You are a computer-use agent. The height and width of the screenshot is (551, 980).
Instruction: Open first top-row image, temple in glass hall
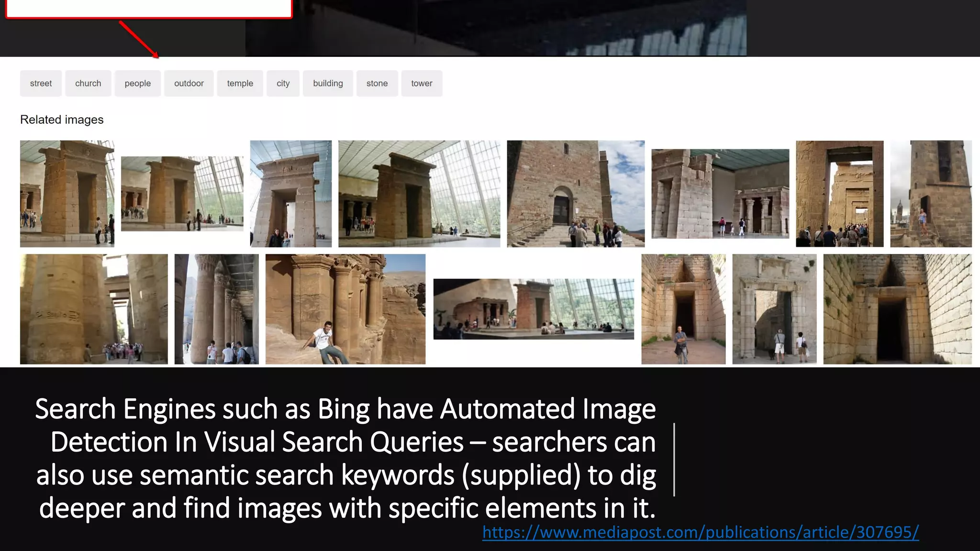(67, 194)
